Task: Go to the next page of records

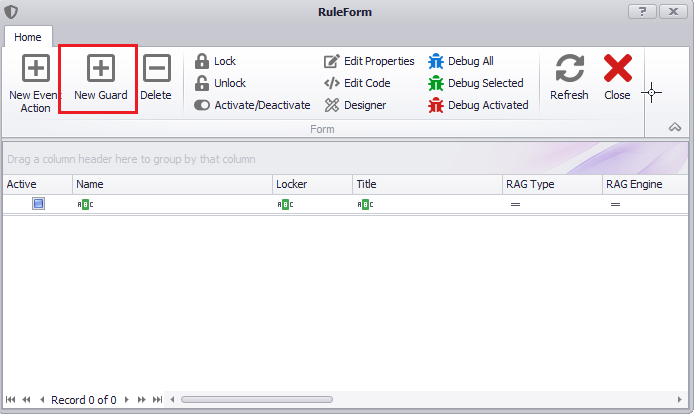Action: pos(142,400)
